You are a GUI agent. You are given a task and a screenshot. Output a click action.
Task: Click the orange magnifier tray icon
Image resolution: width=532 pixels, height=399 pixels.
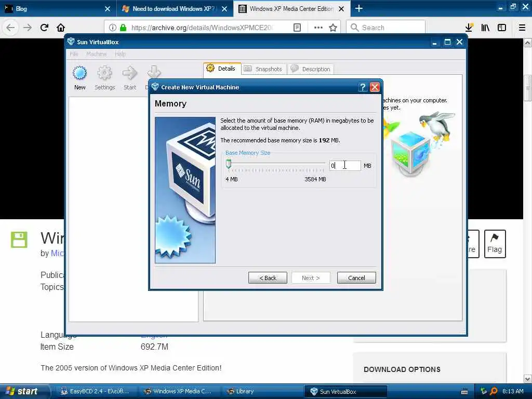494,391
